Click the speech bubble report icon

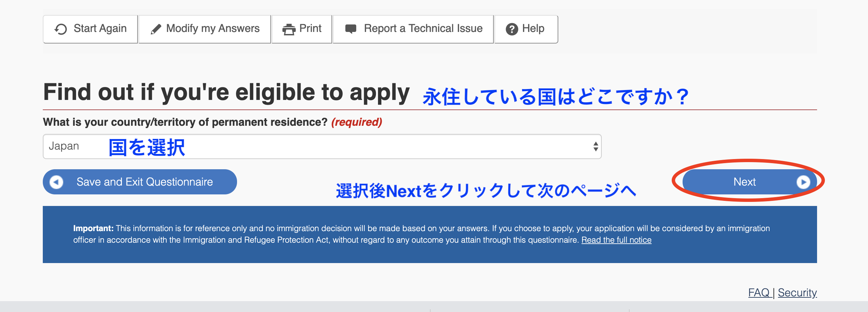point(350,29)
